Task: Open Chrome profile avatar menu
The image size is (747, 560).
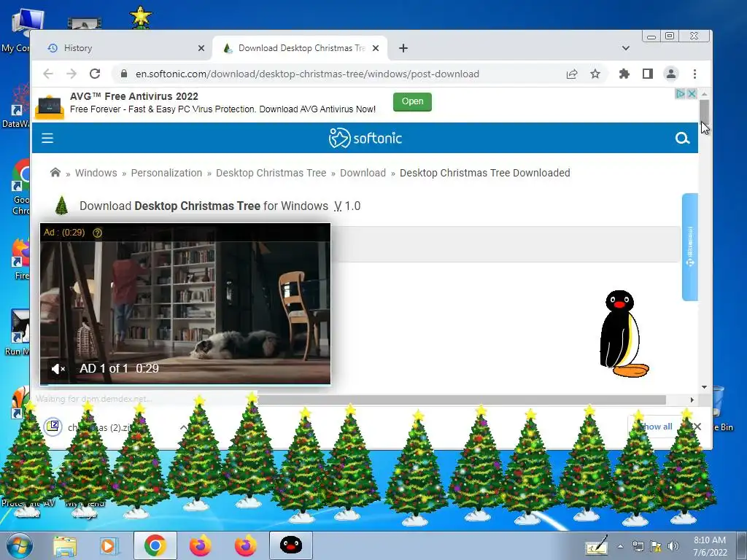Action: coord(671,74)
